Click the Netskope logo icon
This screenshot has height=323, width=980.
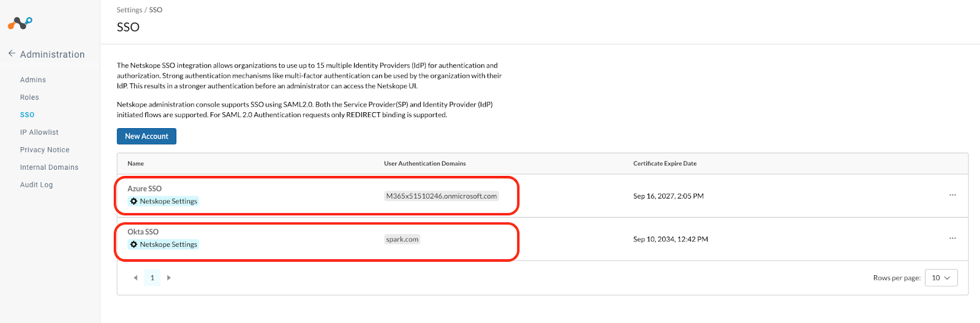(x=20, y=23)
